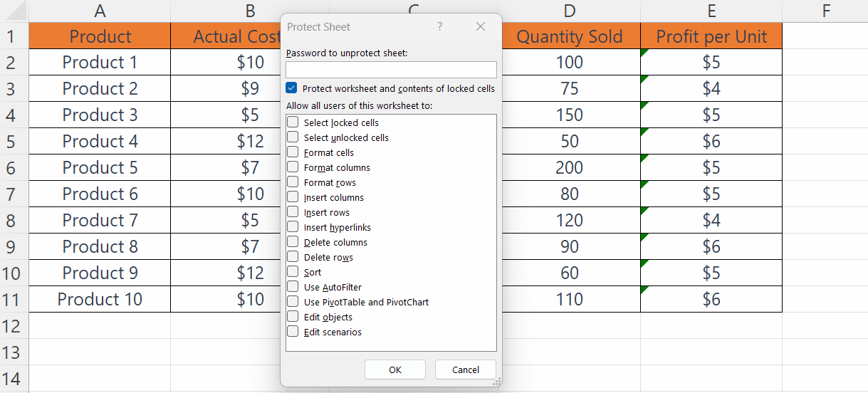Enable Edit scenarios checkbox
The image size is (868, 393).
293,332
